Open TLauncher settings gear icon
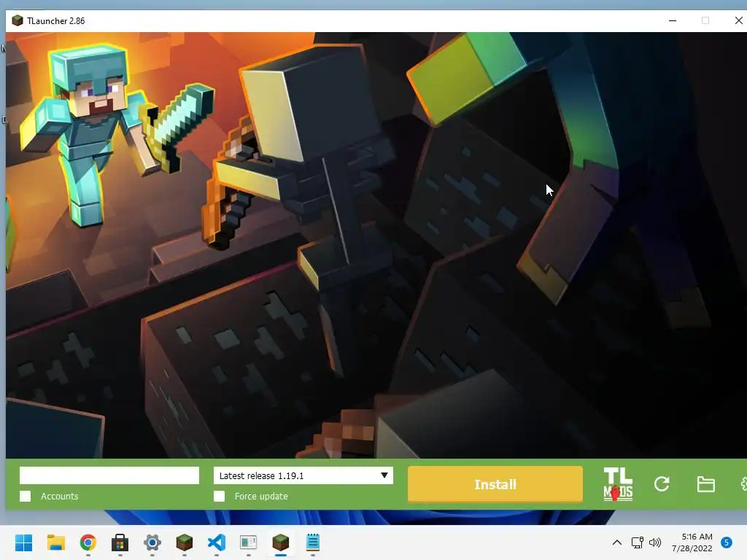This screenshot has width=747, height=560. (743, 484)
